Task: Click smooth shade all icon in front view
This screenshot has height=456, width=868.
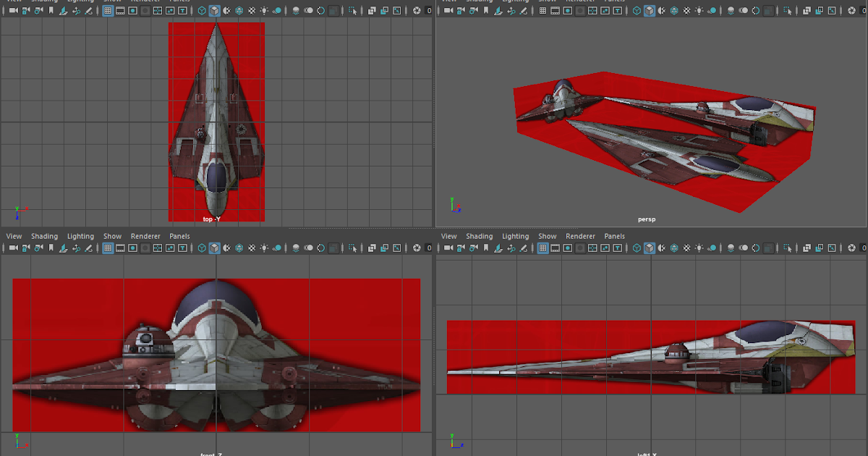Action: [216, 247]
